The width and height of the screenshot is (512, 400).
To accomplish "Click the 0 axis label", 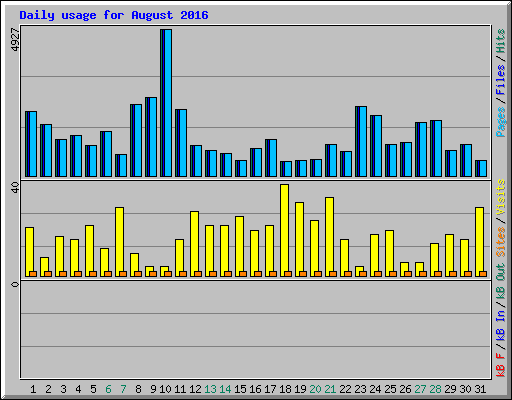I will point(15,284).
